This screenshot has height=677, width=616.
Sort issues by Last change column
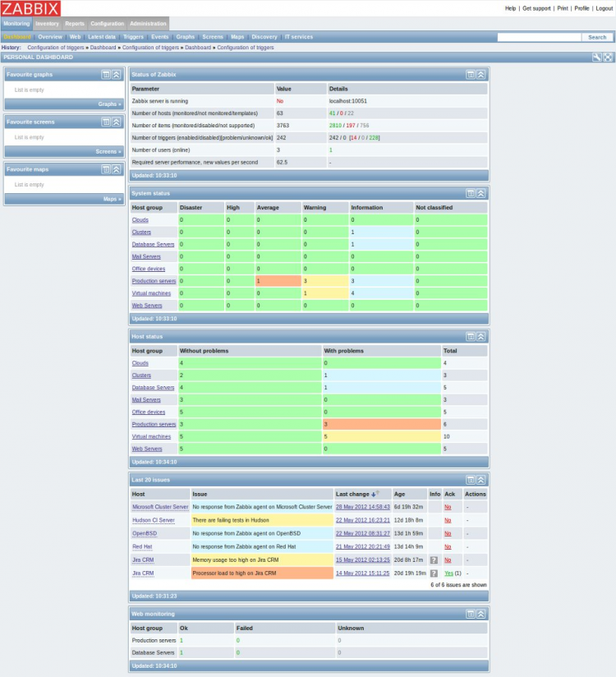[352, 495]
